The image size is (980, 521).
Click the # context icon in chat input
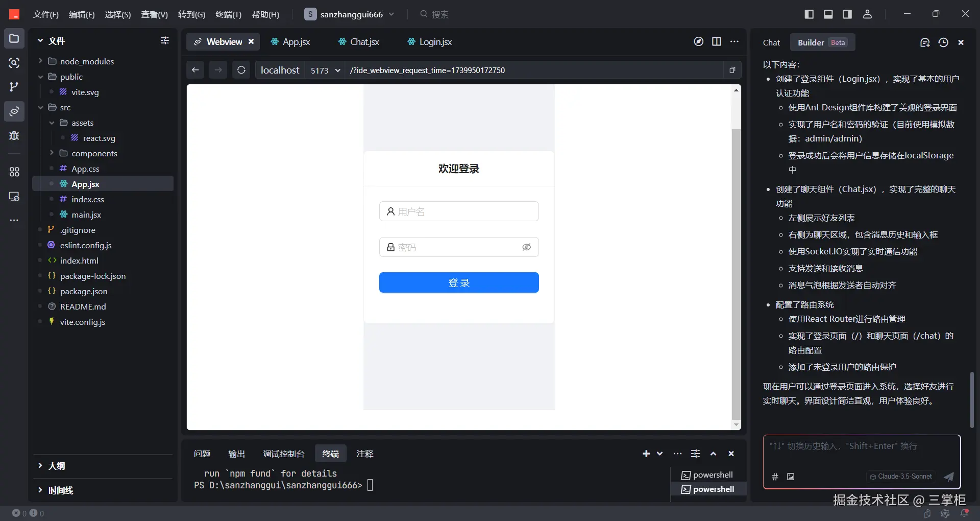pos(775,477)
